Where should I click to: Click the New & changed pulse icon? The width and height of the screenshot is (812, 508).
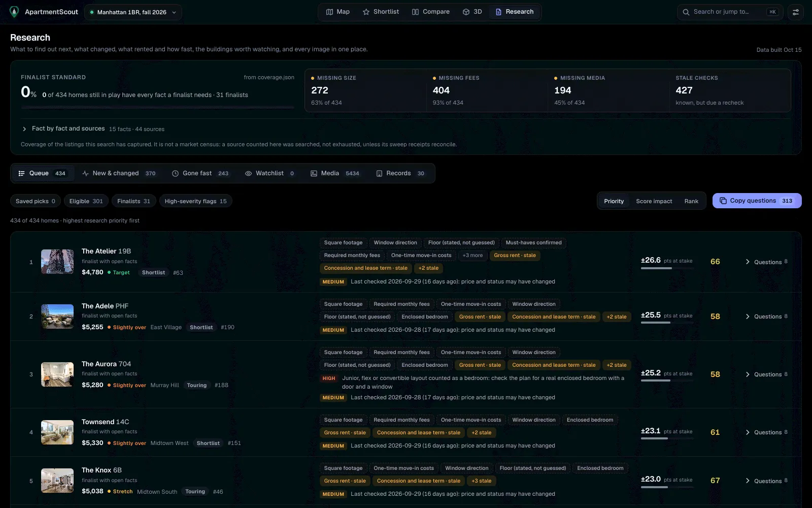tap(85, 173)
